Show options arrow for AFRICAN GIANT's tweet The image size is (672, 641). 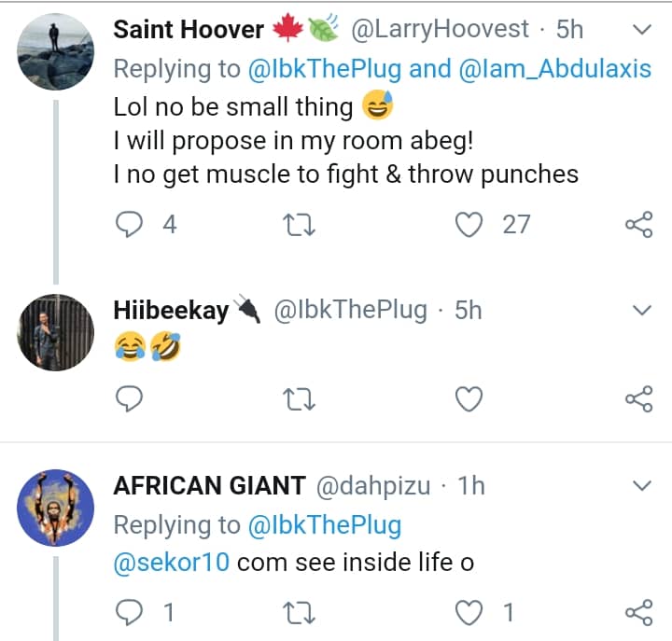tap(642, 486)
